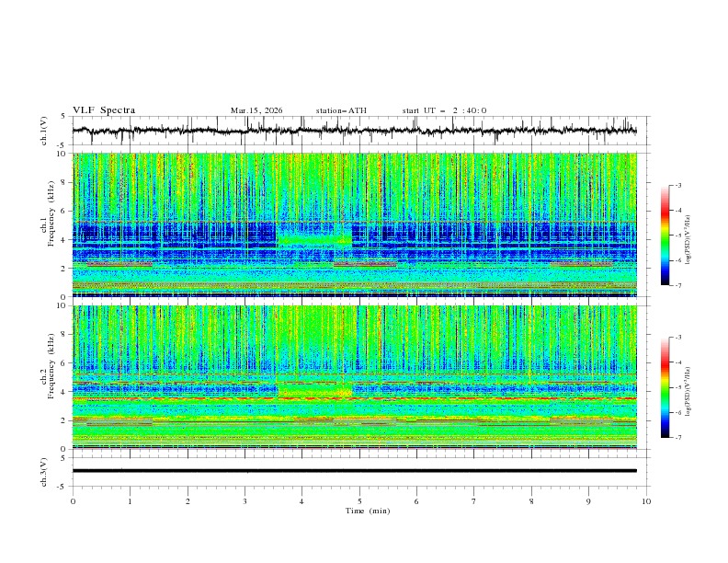Click the ch.2 frequency axis "2" tick label
728x563 pixels.
pyautogui.click(x=64, y=420)
